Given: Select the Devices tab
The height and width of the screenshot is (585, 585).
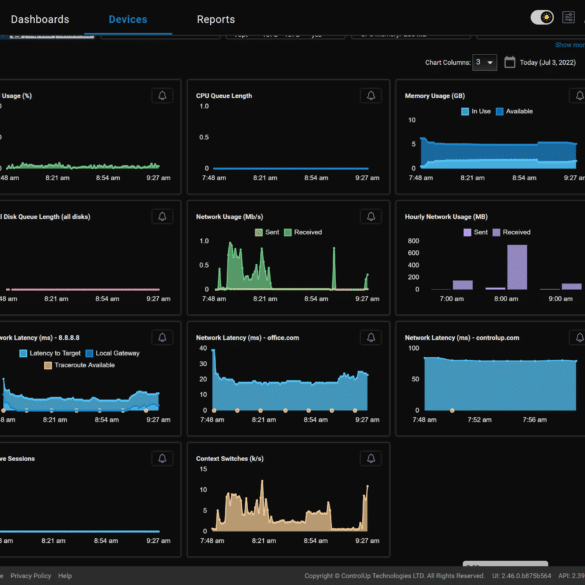Looking at the screenshot, I should coord(128,19).
